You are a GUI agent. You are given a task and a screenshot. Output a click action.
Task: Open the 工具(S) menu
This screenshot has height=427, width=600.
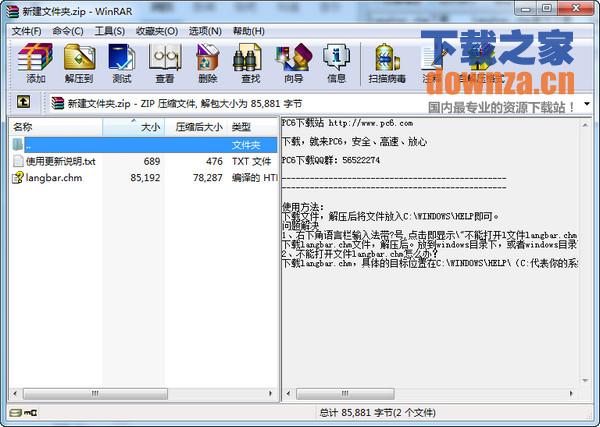(x=109, y=31)
